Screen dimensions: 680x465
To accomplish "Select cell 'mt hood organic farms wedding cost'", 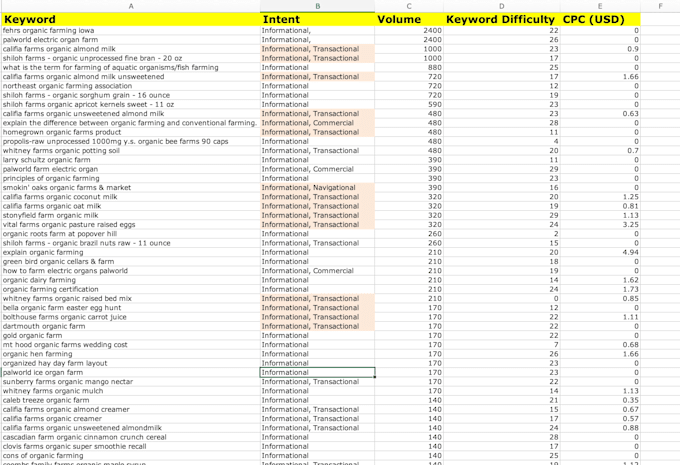I will (131, 345).
